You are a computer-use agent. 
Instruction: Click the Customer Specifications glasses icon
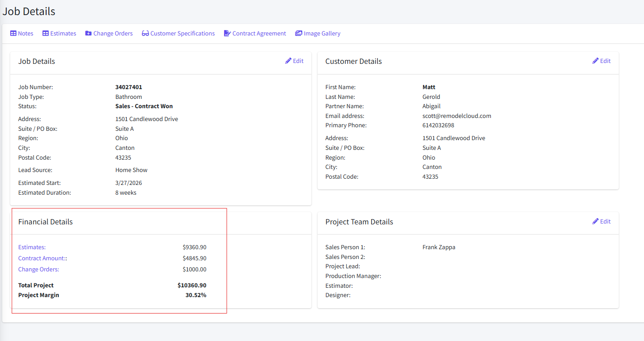pyautogui.click(x=145, y=34)
